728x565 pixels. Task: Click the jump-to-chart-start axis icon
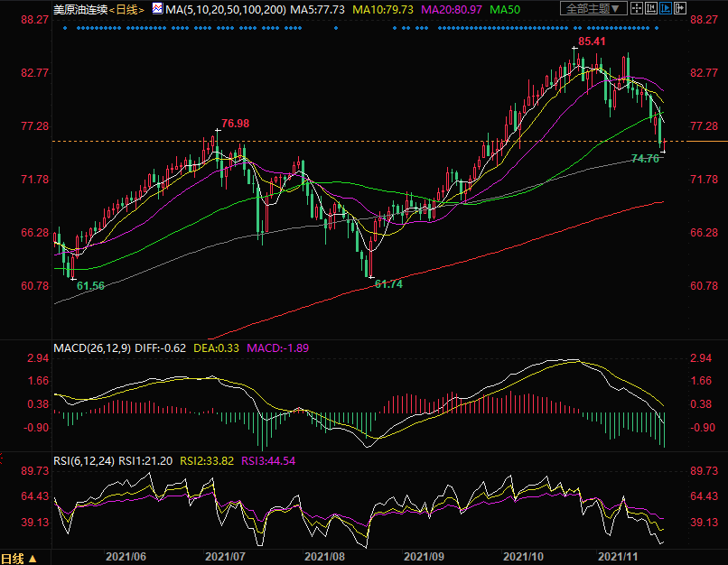(651, 8)
